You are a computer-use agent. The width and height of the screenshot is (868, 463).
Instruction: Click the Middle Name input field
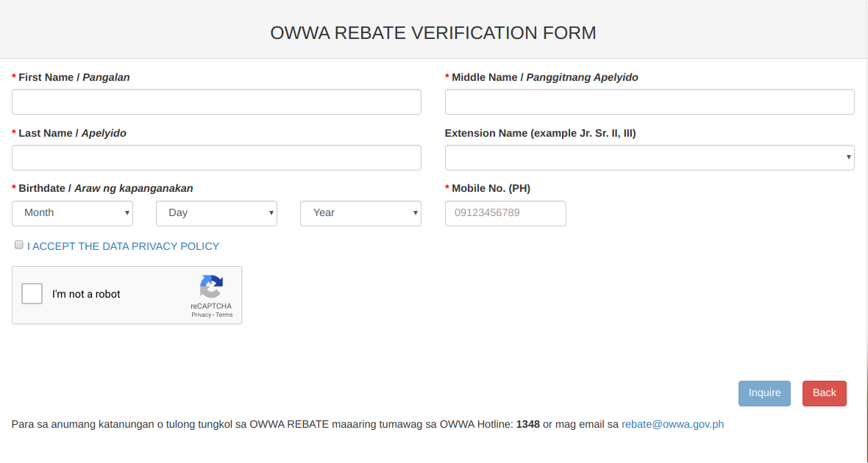pos(650,101)
